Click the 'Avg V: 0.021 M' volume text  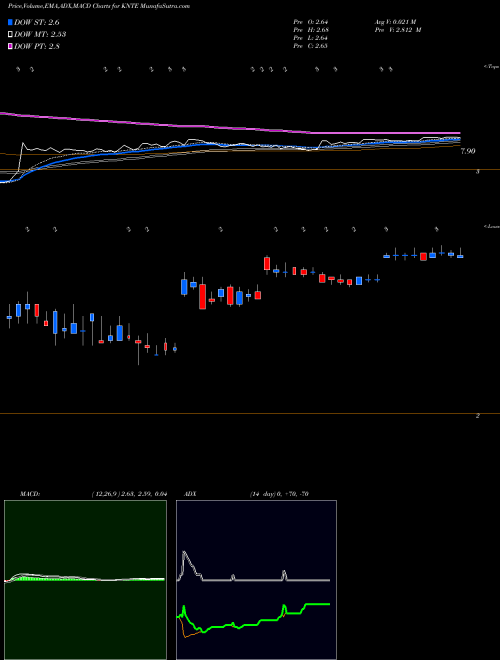pyautogui.click(x=395, y=21)
